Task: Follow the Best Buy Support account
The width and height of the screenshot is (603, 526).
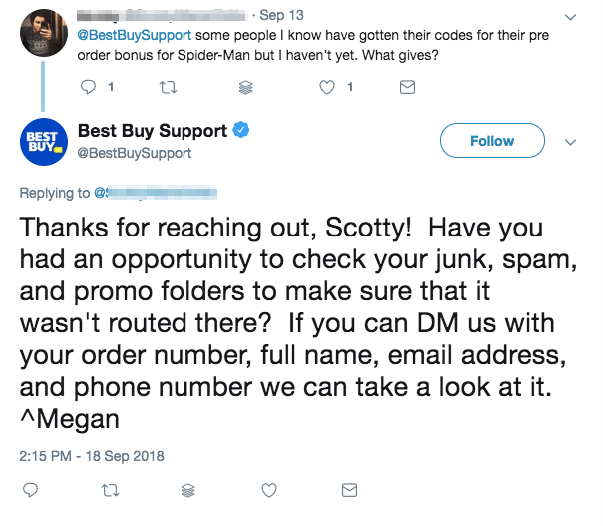Action: coord(491,141)
